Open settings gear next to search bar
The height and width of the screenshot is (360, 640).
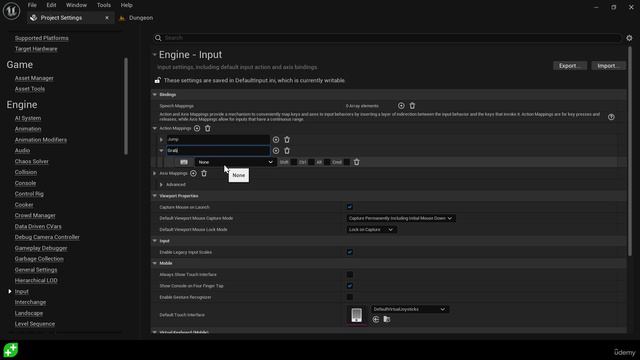pyautogui.click(x=629, y=38)
